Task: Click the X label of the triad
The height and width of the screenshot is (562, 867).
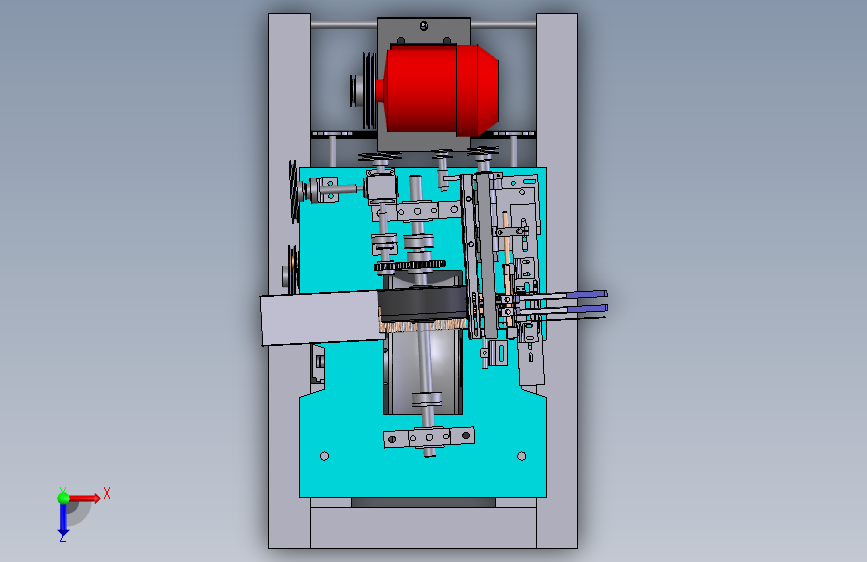Action: click(x=107, y=493)
